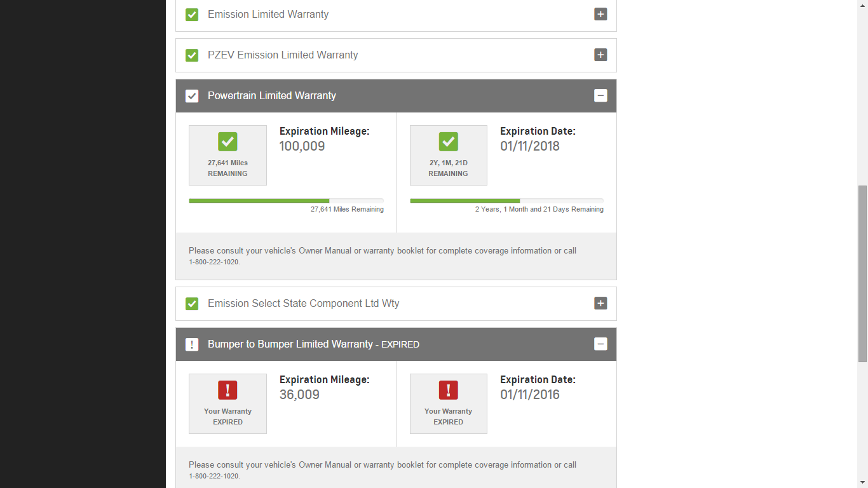Click green check icon beside Emission Select State Component
Screen dimensions: 868x488
tap(192, 304)
